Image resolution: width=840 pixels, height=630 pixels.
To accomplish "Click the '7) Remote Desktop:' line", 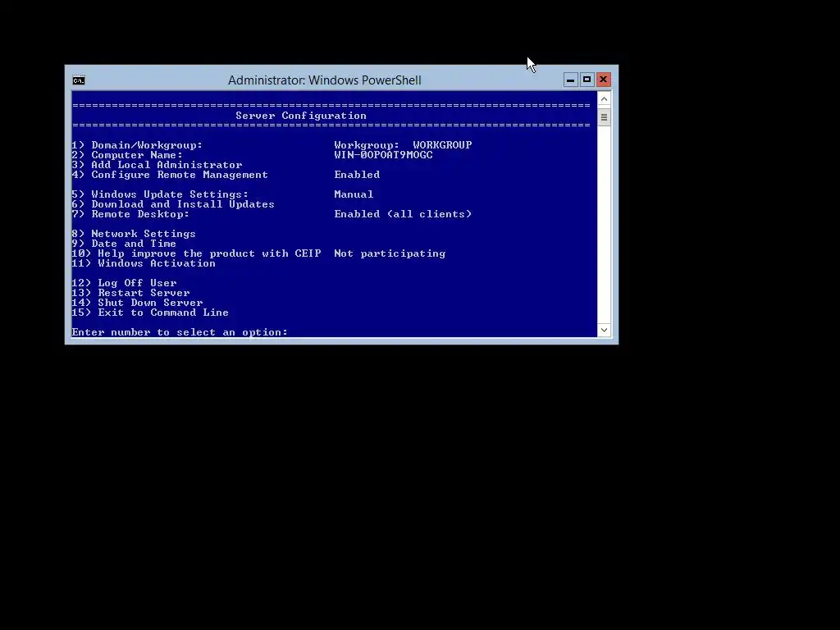I will [x=130, y=214].
